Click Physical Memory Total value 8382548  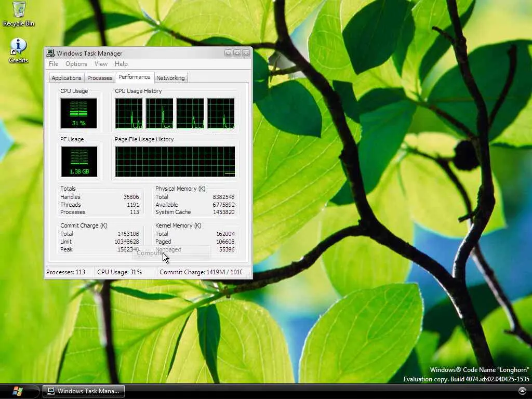pyautogui.click(x=223, y=197)
